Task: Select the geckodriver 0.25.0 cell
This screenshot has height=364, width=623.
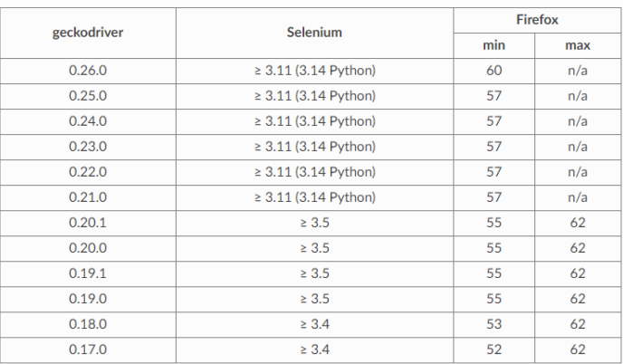Action: 87,94
